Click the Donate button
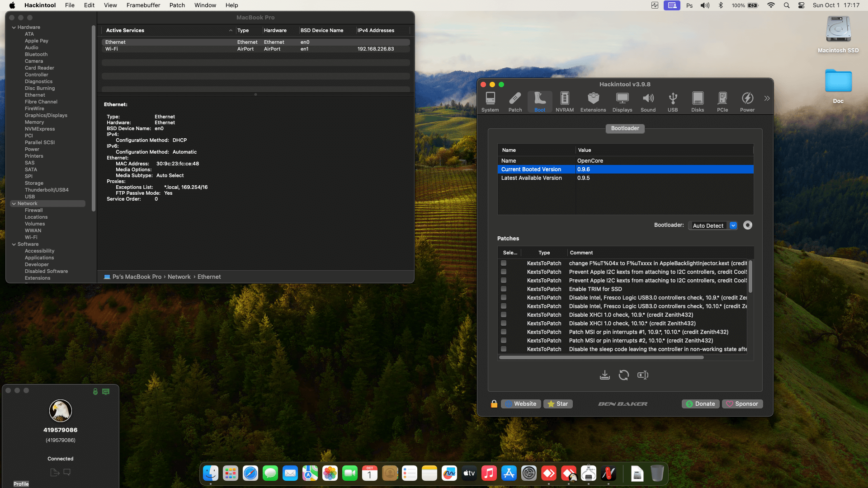The width and height of the screenshot is (868, 488). pos(701,404)
